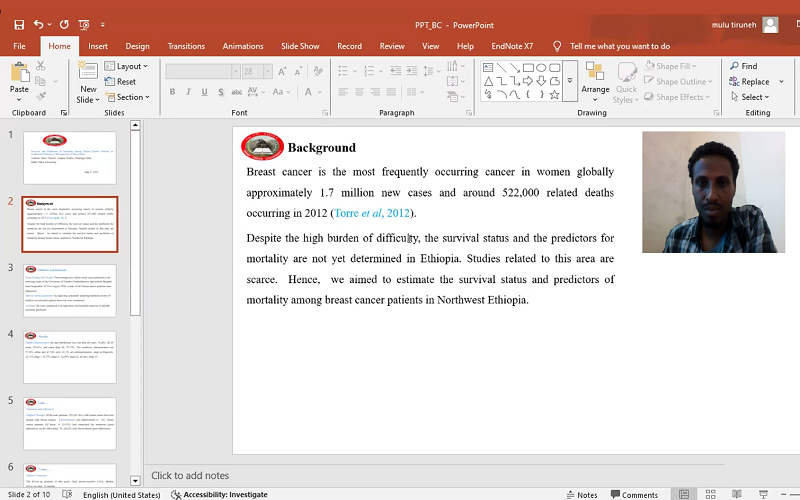Toggle the Comments pane in status bar
This screenshot has width=800, height=500.
[632, 494]
